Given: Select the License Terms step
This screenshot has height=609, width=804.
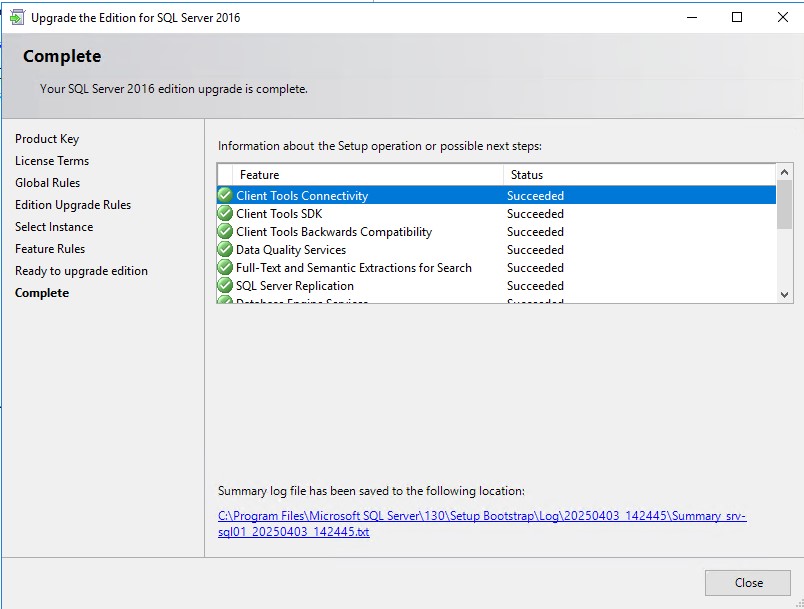Looking at the screenshot, I should [52, 161].
